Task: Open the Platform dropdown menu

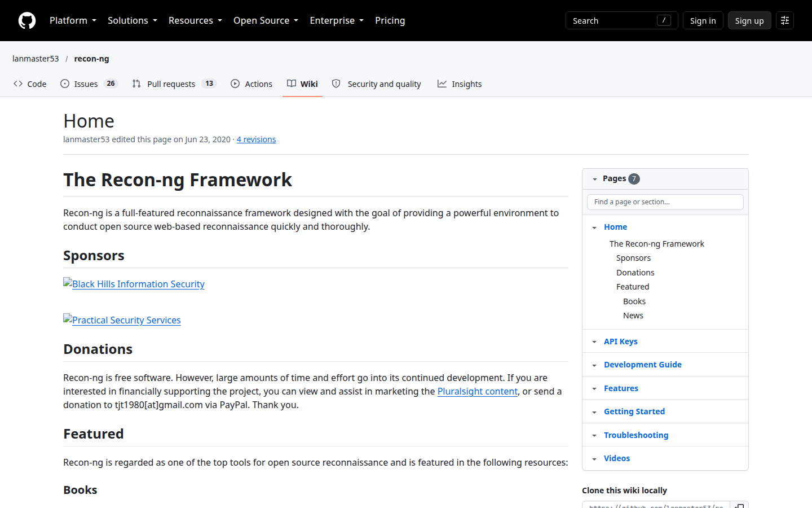Action: pos(73,20)
